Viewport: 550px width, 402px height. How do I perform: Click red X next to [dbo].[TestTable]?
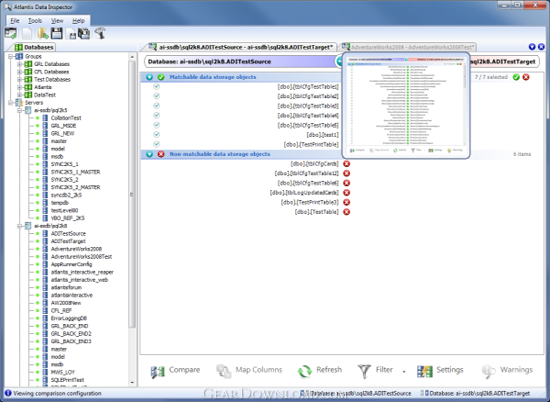pyautogui.click(x=347, y=212)
